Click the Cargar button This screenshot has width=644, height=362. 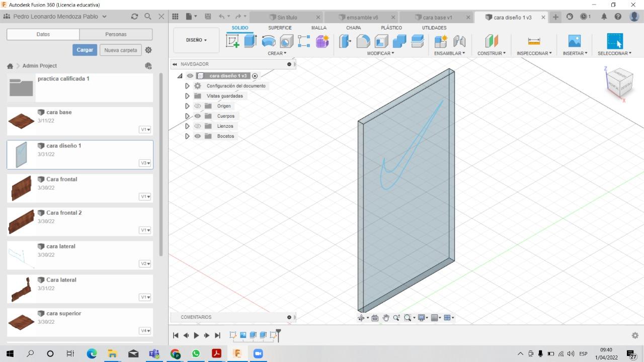tap(85, 50)
